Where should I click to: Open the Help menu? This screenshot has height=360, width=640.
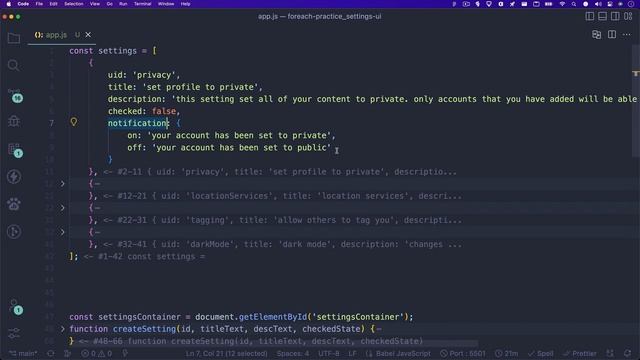pos(186,4)
